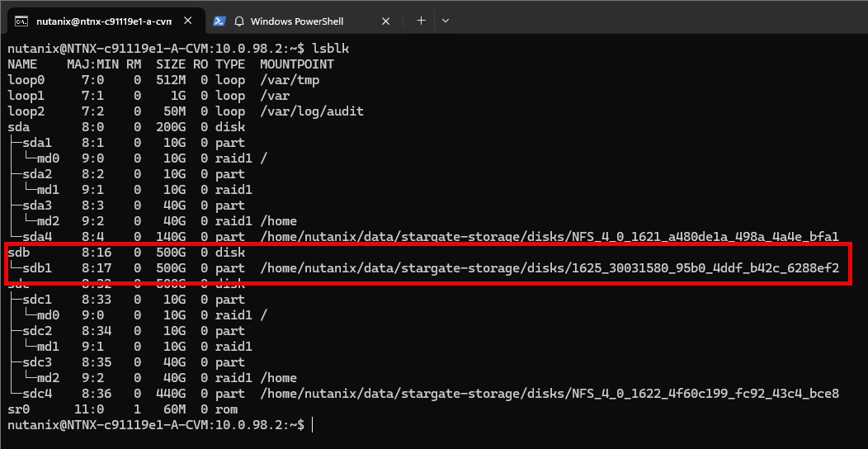
Task: Click the NAME column header text
Action: (22, 64)
